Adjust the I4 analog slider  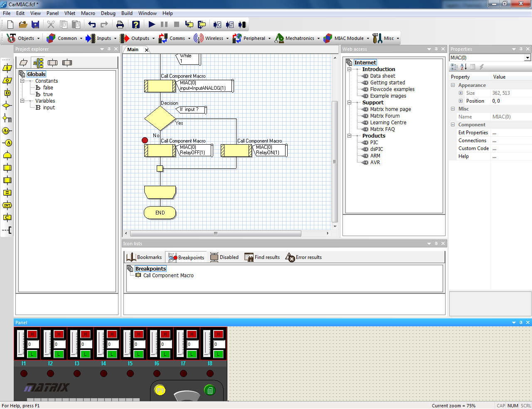coord(101,344)
